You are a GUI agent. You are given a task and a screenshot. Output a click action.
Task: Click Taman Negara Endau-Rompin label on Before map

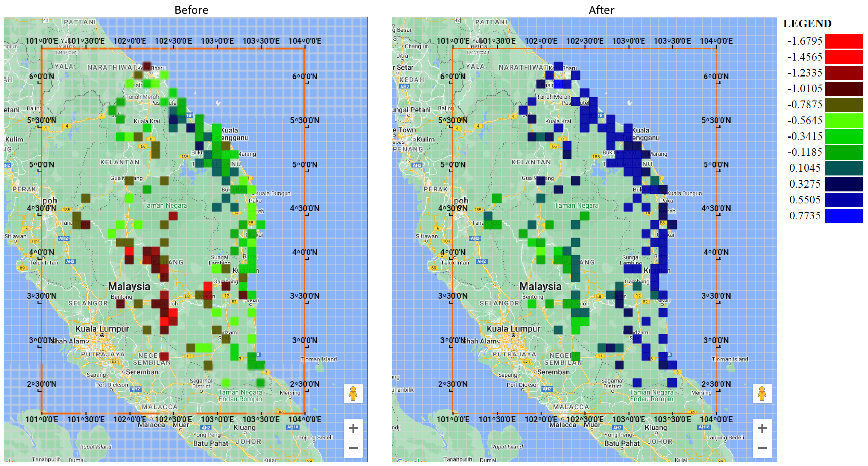240,396
